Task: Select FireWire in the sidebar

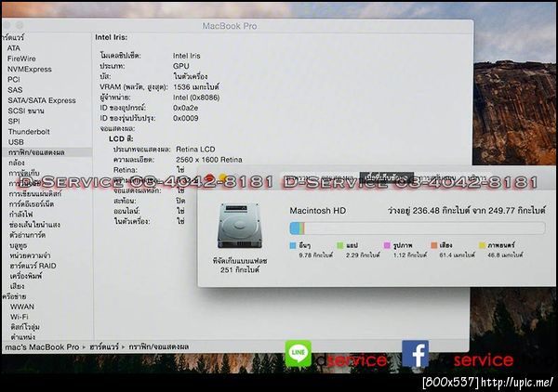Action: [21, 59]
